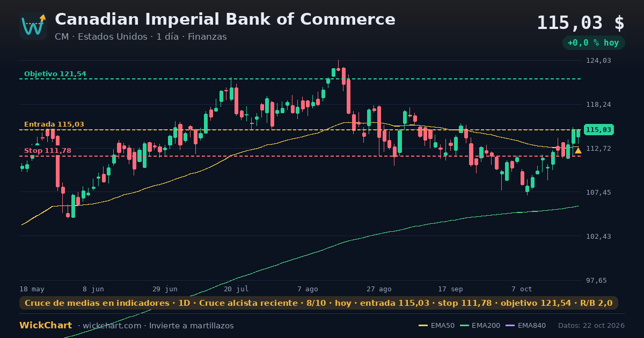The image size is (644, 338).
Task: Click the Entrada 115,03 label
Action: pos(54,124)
